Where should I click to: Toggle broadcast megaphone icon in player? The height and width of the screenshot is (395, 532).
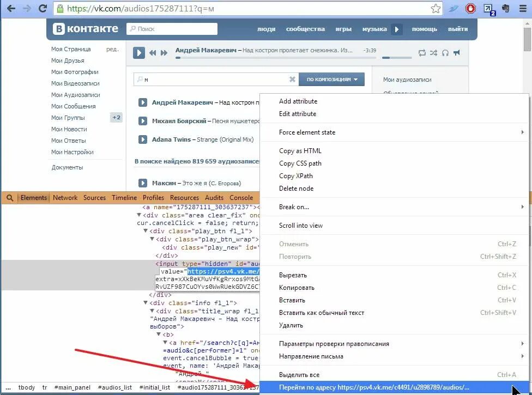point(457,52)
